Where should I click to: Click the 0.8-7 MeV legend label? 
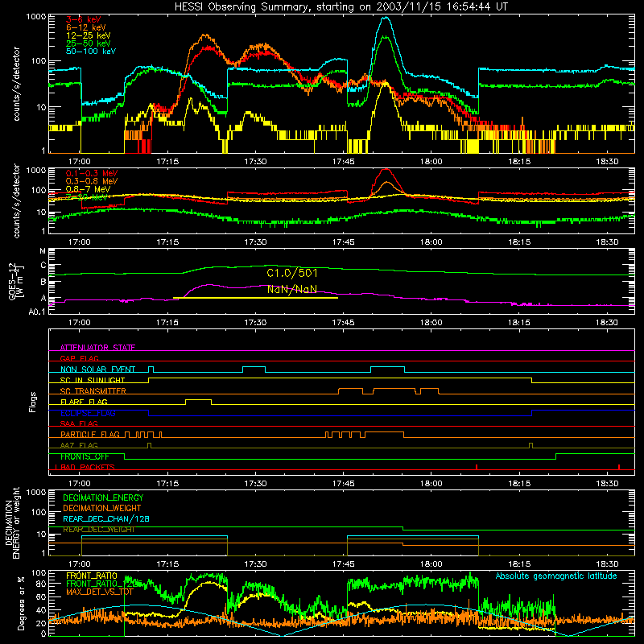tap(88, 189)
